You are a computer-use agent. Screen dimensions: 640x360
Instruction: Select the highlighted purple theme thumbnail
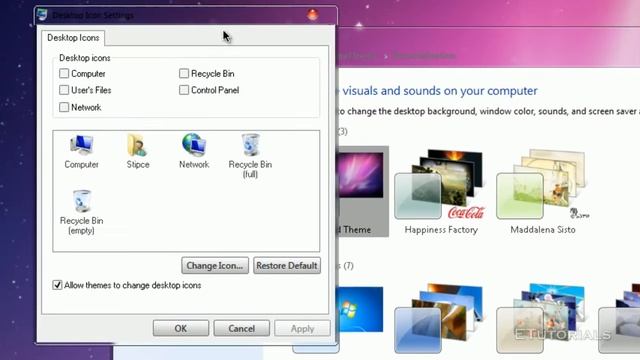point(362,191)
